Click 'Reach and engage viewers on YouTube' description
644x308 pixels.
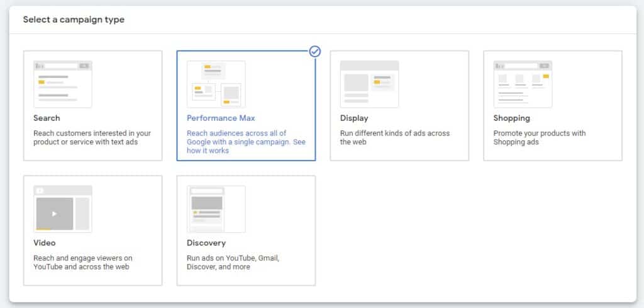[83, 263]
